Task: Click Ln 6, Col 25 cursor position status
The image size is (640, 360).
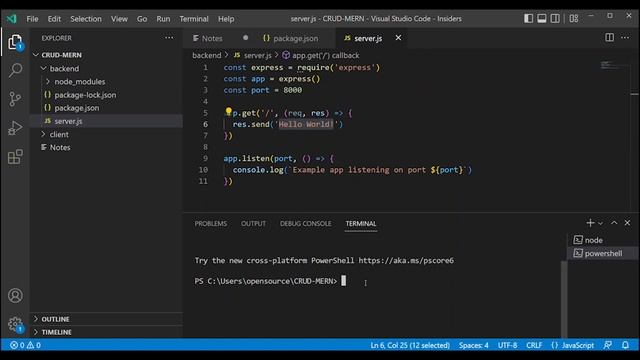Action: point(410,345)
